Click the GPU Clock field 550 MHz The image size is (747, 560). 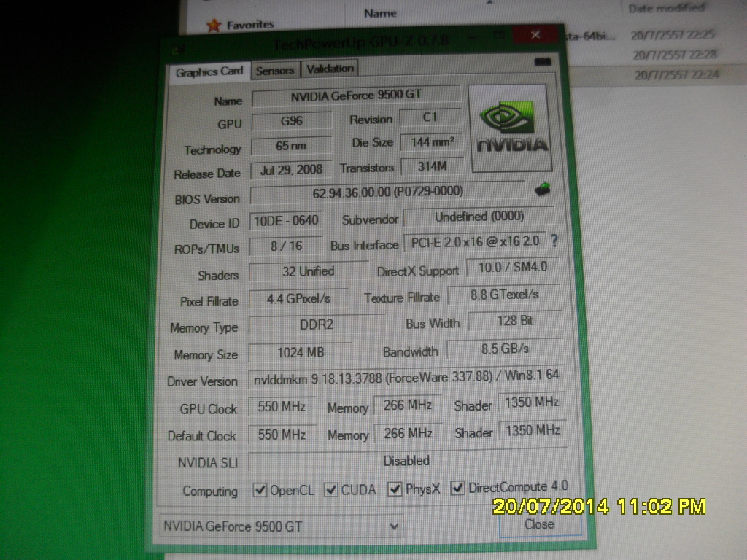[282, 407]
